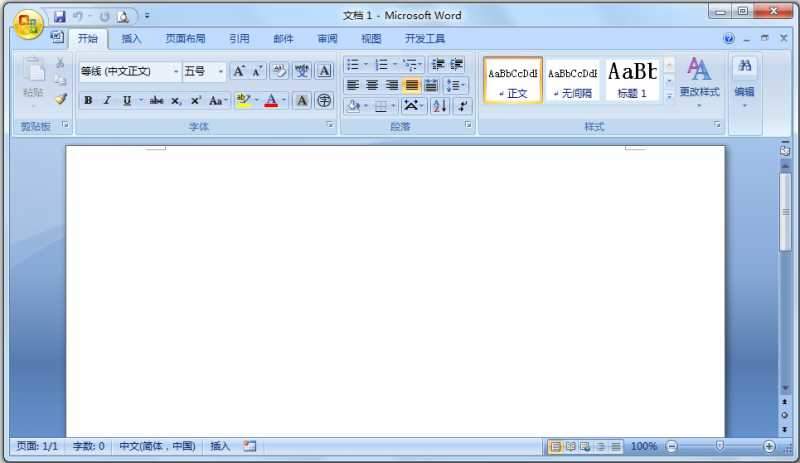Click the zoom slider handle
This screenshot has height=463, width=800.
pyautogui.click(x=720, y=446)
